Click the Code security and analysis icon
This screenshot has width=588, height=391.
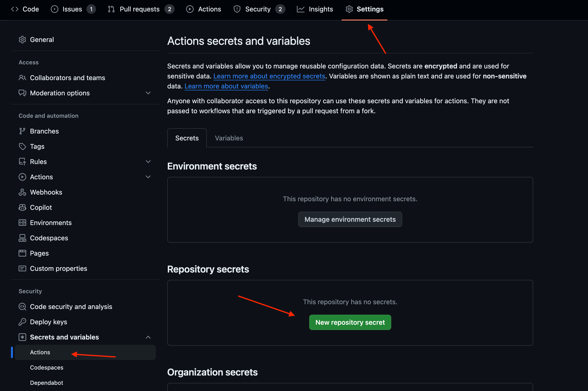point(22,306)
